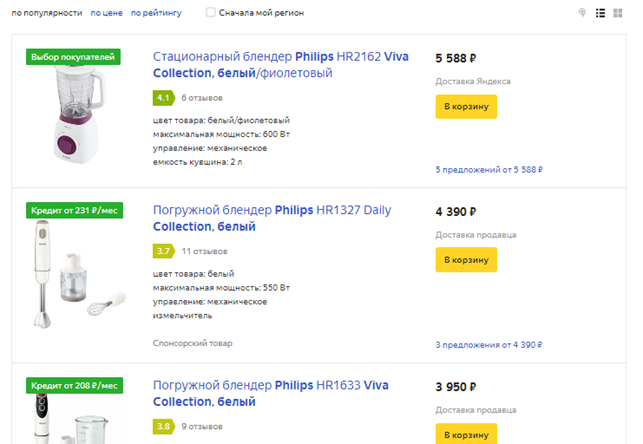Viewport: 643px width, 444px height.
Task: Click the 'Выбор покупателей' badge
Action: click(x=74, y=57)
